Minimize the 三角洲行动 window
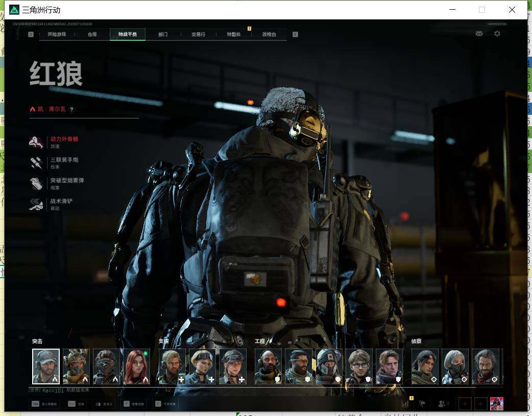Screen dimensions: 532x416 click(452, 10)
